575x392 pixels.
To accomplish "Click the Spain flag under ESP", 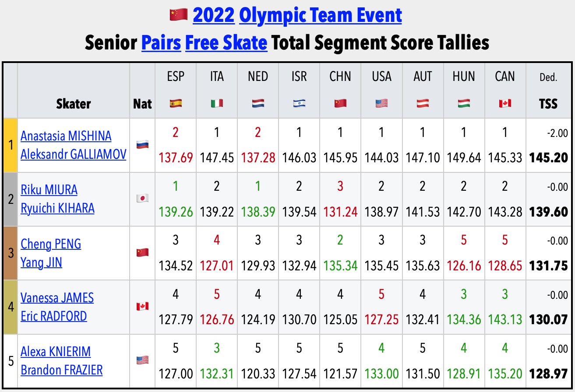I will pyautogui.click(x=176, y=103).
